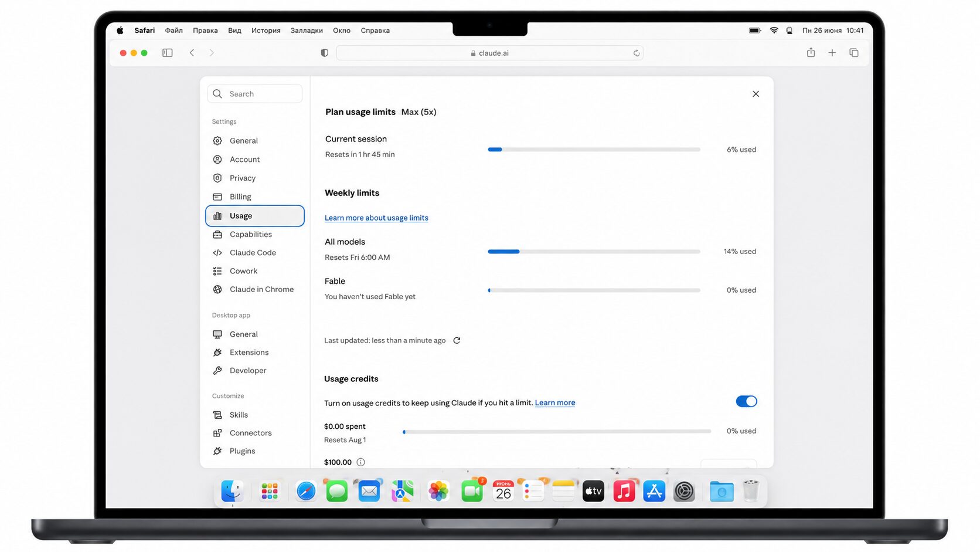
Task: Open Messages from the dock
Action: [337, 491]
